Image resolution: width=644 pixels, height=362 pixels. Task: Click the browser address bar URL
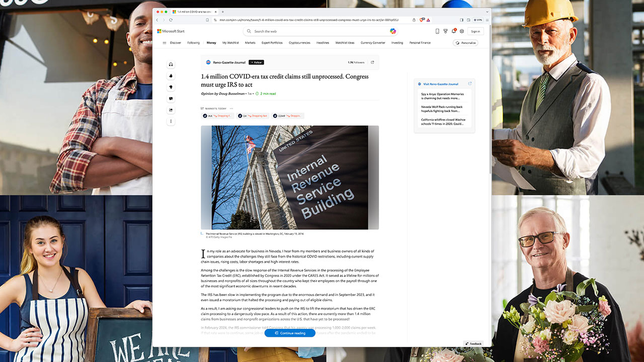pyautogui.click(x=308, y=20)
